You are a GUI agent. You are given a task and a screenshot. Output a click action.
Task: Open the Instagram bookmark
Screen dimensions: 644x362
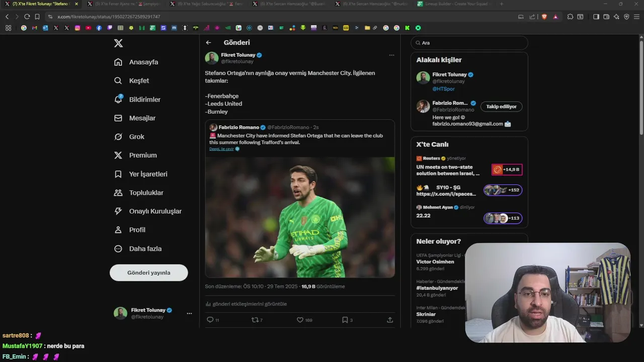pos(77,28)
